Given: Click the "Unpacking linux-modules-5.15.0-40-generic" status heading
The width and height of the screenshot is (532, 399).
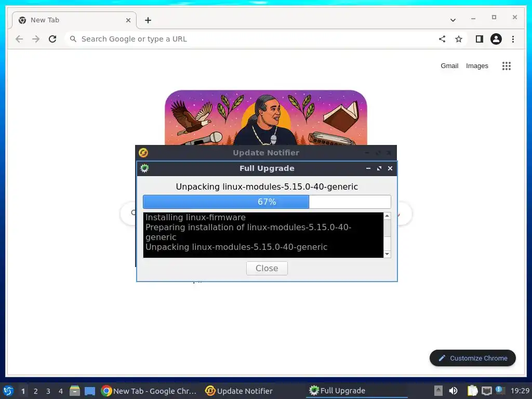Looking at the screenshot, I should 267,187.
